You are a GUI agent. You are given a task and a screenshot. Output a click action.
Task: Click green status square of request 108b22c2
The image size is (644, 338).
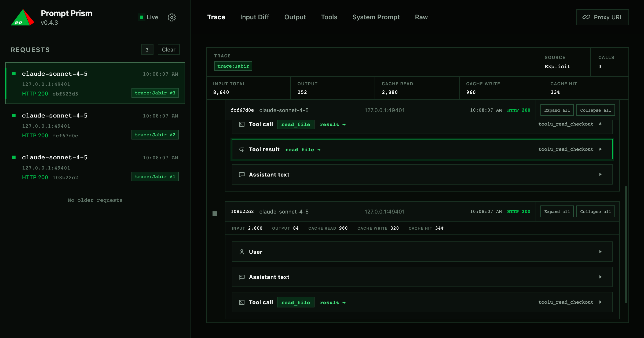14,157
